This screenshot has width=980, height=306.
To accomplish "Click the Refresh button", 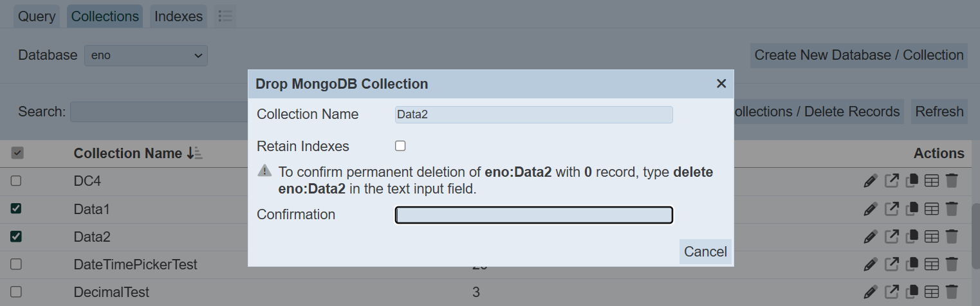I will [939, 112].
